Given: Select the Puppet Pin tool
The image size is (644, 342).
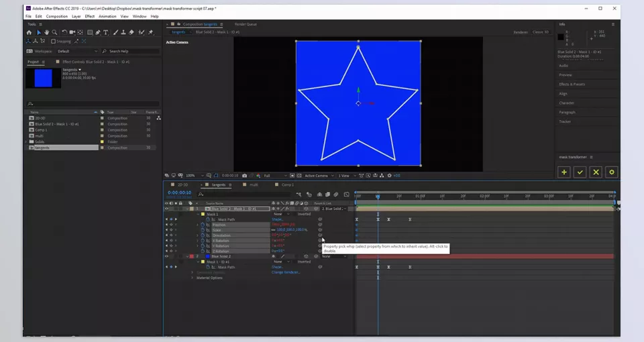Looking at the screenshot, I should coord(151,32).
